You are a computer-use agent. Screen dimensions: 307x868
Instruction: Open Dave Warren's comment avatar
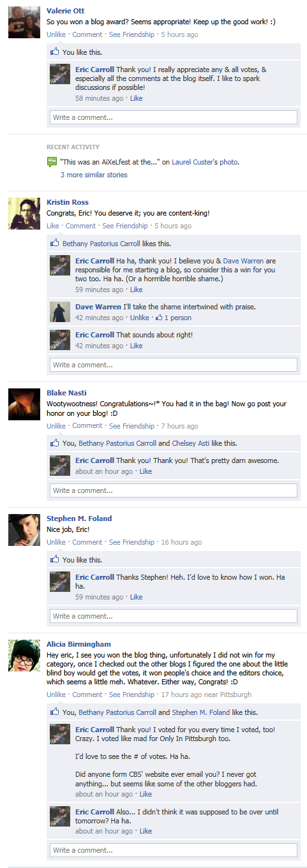(60, 312)
